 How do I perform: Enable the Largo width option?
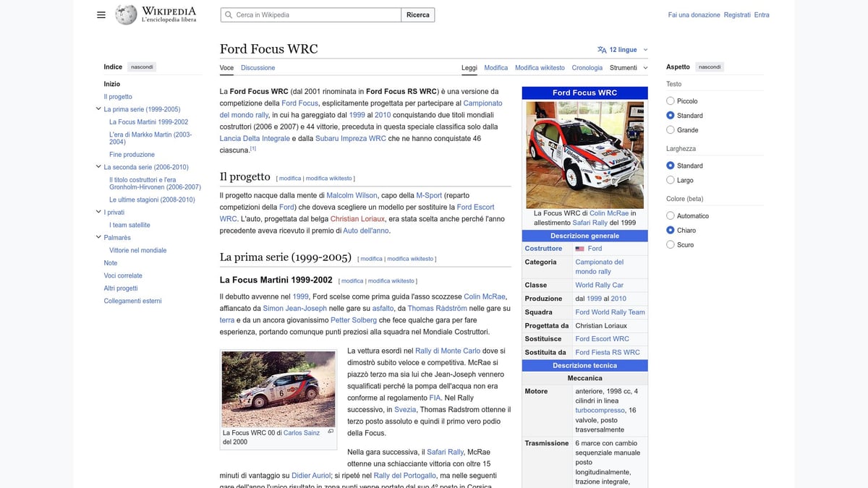click(670, 180)
